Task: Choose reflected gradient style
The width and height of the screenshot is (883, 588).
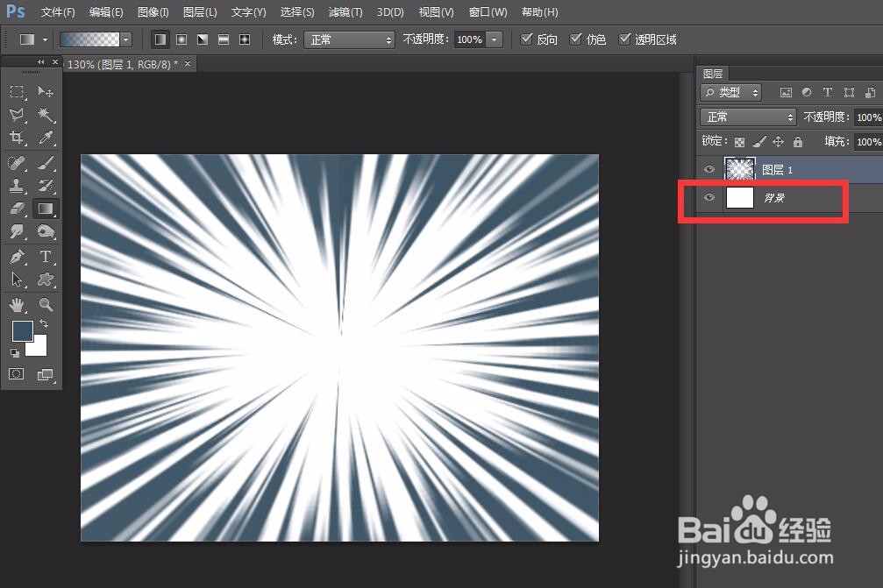Action: [224, 39]
